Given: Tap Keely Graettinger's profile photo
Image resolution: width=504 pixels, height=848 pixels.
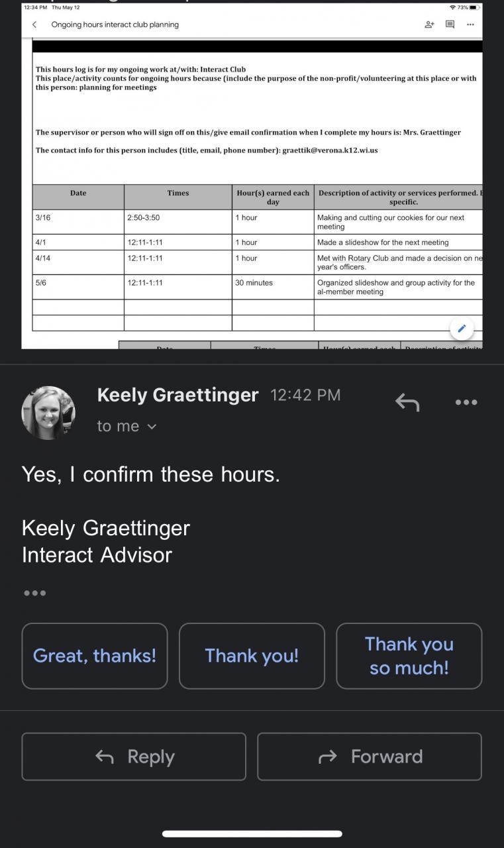Looking at the screenshot, I should pos(48,413).
